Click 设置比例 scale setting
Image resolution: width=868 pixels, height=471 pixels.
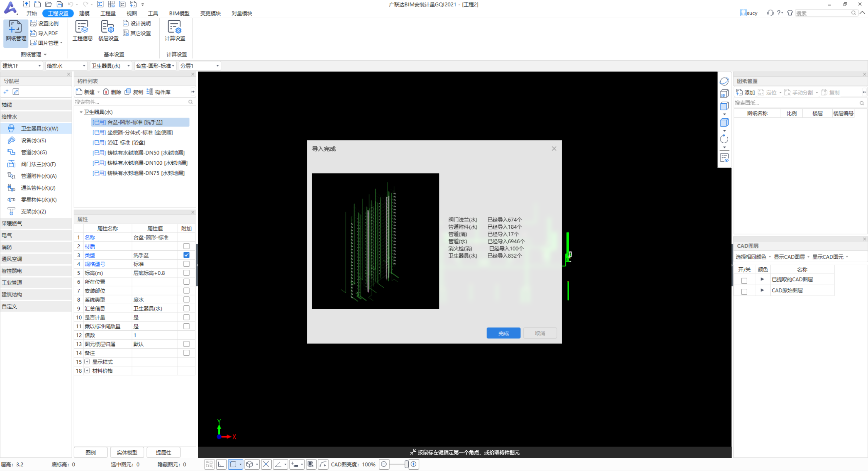tap(44, 23)
